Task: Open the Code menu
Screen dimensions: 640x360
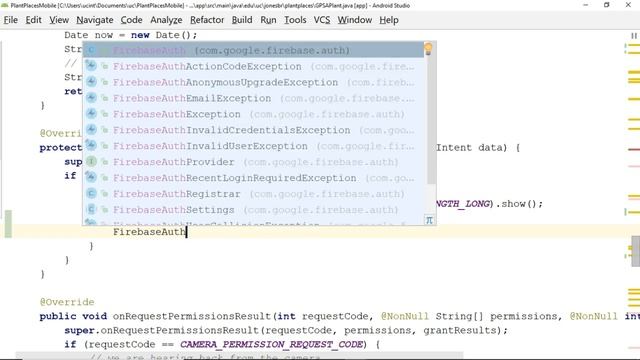Action: [x=131, y=20]
